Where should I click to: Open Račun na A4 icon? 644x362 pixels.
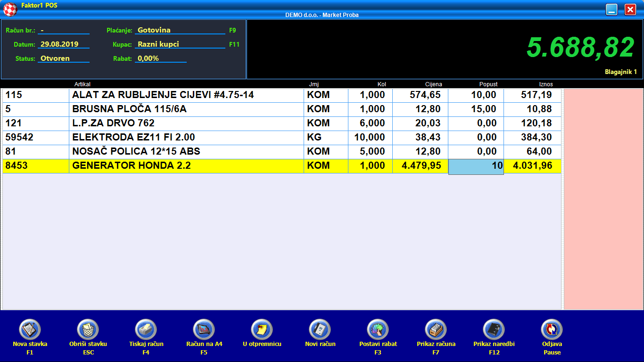click(x=204, y=329)
